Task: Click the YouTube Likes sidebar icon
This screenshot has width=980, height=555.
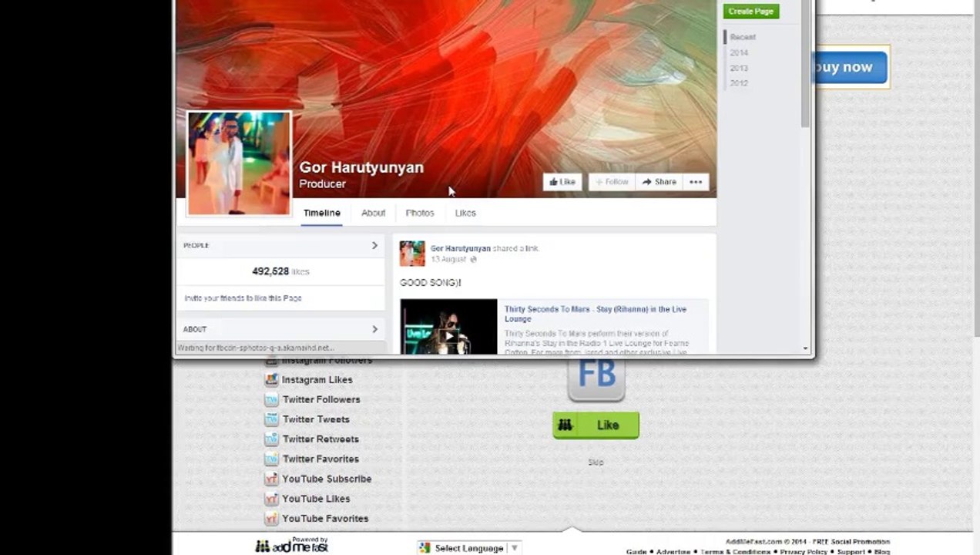Action: tap(271, 499)
